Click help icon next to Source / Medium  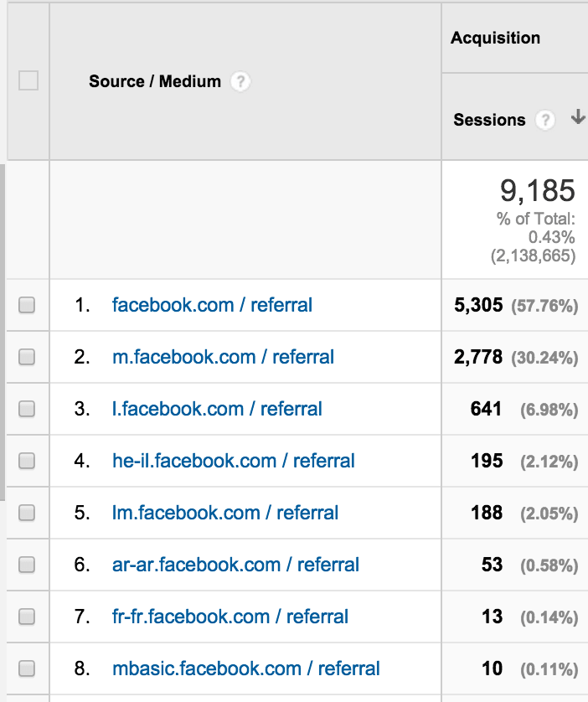tap(240, 81)
